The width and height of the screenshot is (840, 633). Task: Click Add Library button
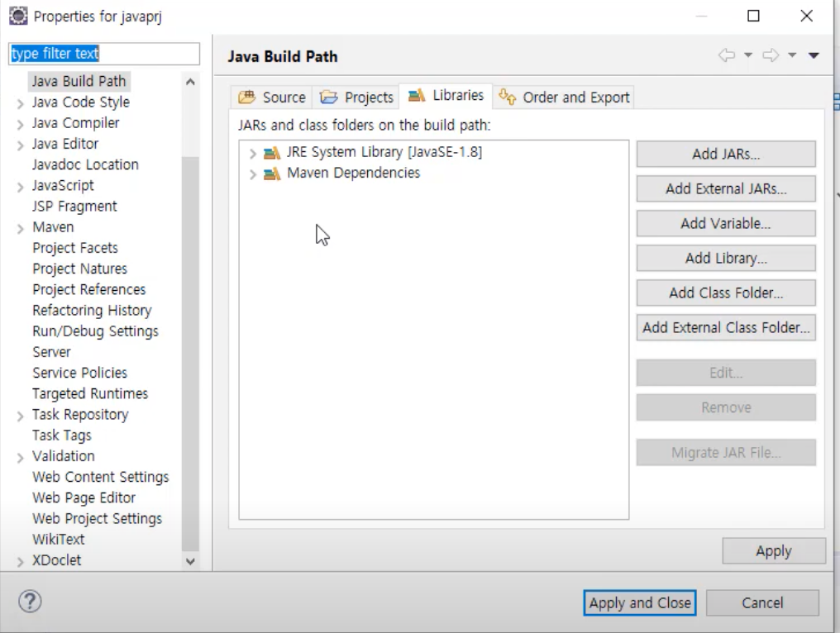726,258
